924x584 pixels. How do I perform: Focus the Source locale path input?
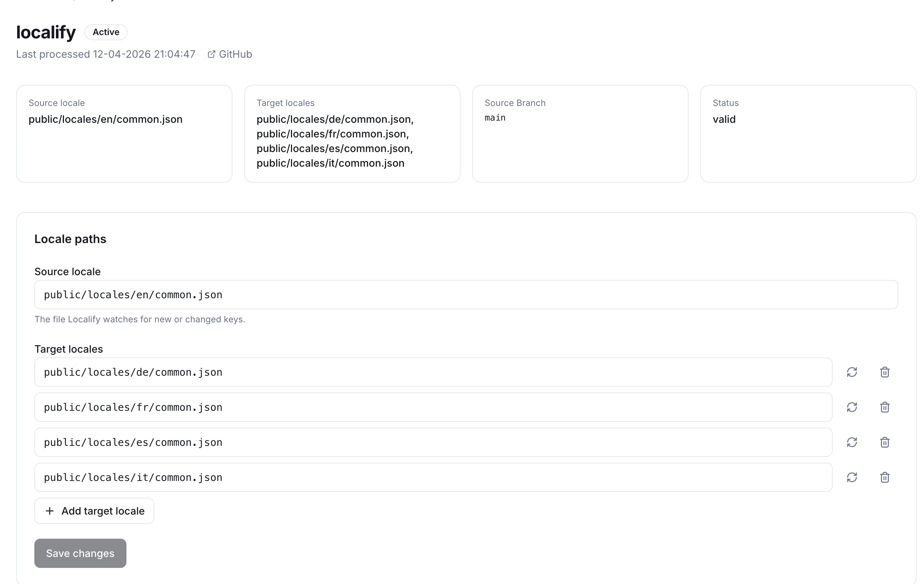click(x=466, y=294)
